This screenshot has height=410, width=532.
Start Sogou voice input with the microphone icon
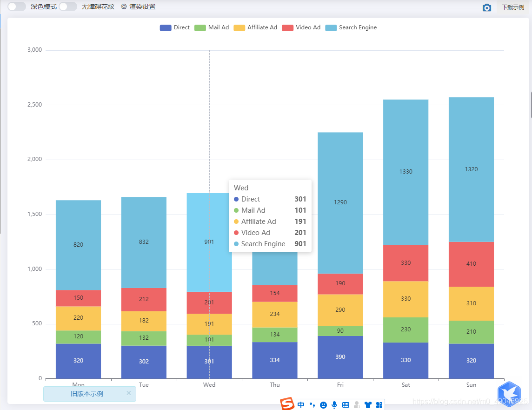[x=334, y=404]
